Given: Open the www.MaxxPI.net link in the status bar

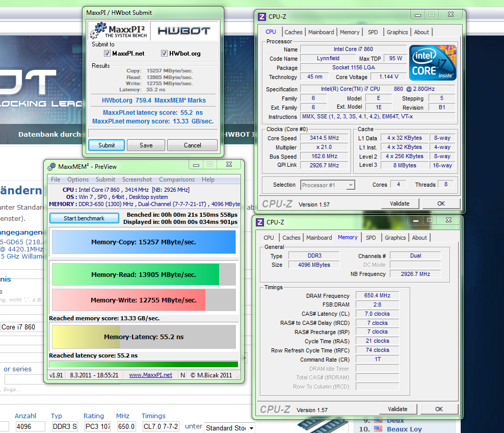Looking at the screenshot, I should pos(150,375).
